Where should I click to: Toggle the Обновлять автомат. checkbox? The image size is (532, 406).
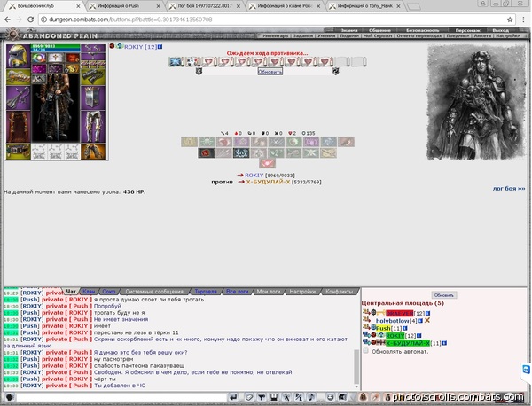(365, 351)
